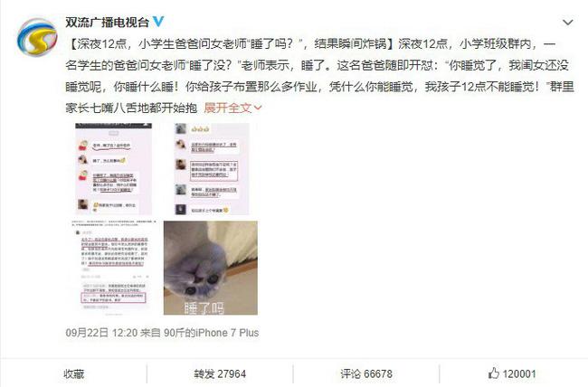Open 评论 66678 comments tab
588x387 pixels.
[x=366, y=373]
